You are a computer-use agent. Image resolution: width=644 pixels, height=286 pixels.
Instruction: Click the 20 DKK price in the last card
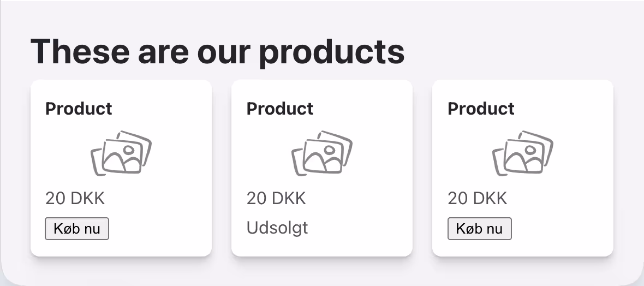click(x=477, y=198)
